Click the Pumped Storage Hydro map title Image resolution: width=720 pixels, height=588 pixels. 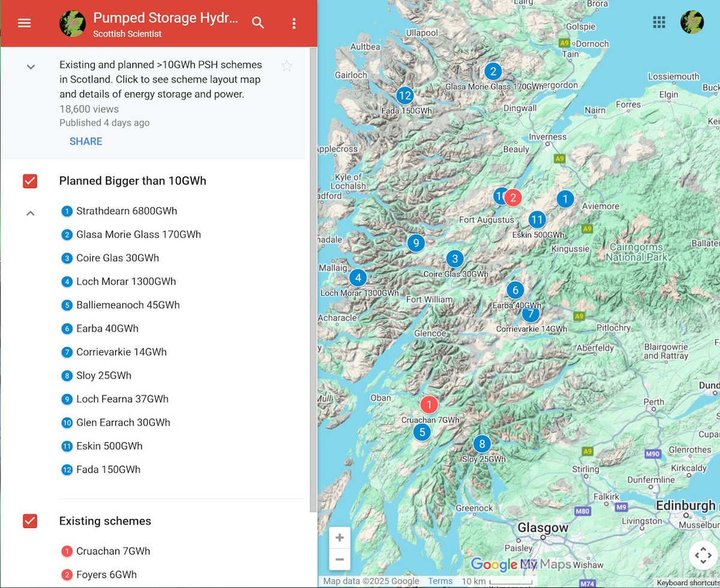pos(166,19)
